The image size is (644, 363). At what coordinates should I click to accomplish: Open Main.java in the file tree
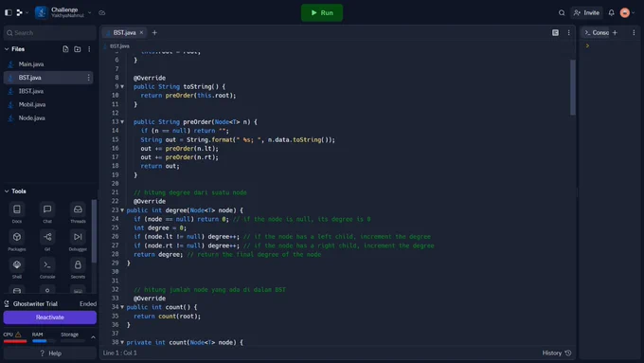click(x=48, y=64)
